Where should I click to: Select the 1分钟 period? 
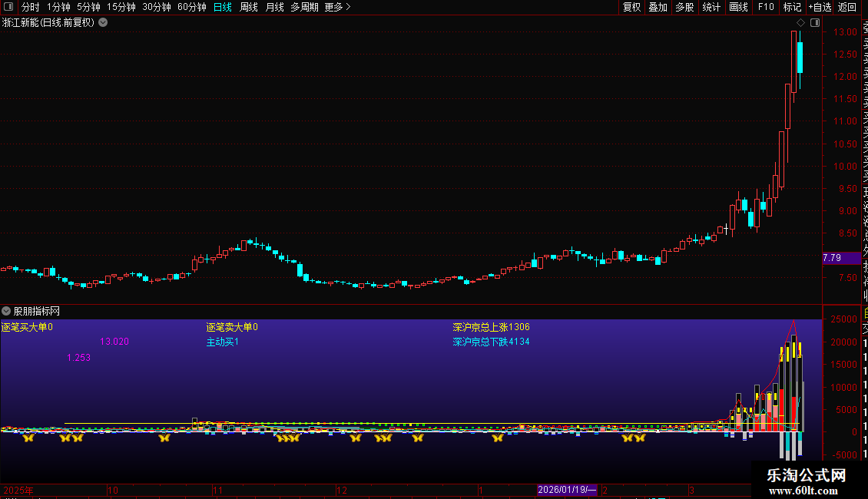[58, 7]
